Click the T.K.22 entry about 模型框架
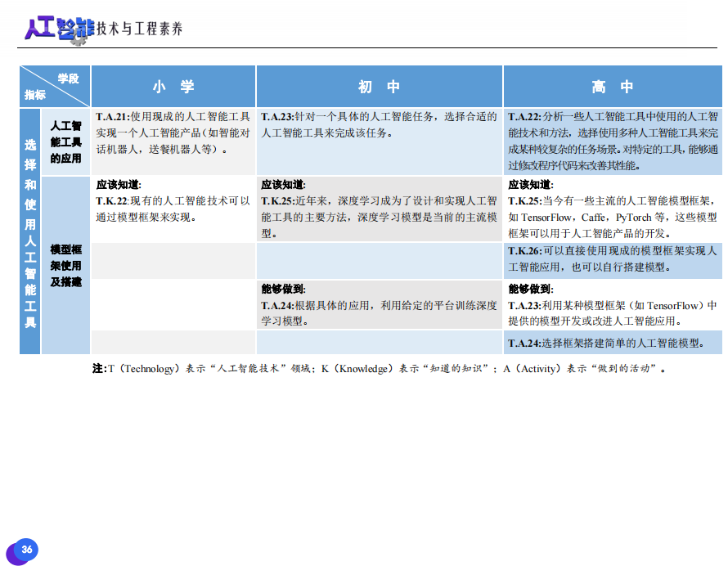The image size is (728, 575). coord(173,209)
